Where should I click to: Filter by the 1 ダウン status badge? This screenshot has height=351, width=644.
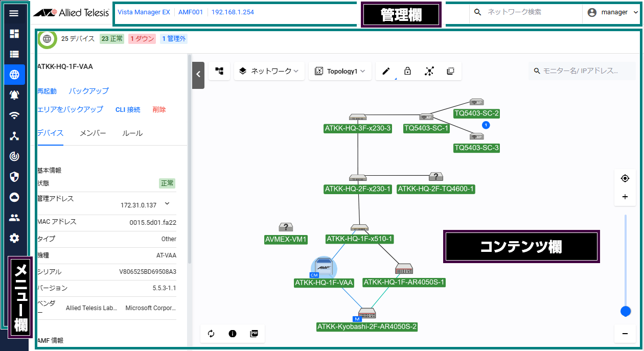[142, 39]
